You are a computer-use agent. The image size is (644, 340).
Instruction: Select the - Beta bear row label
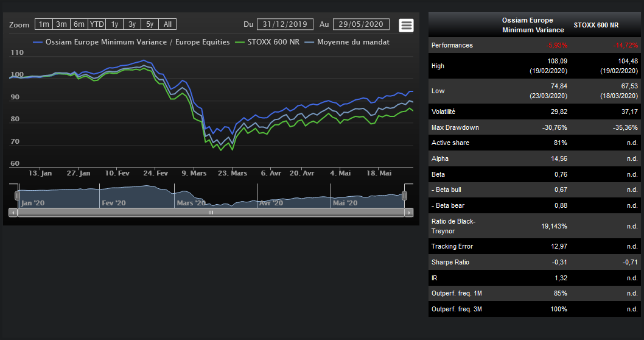(x=447, y=205)
